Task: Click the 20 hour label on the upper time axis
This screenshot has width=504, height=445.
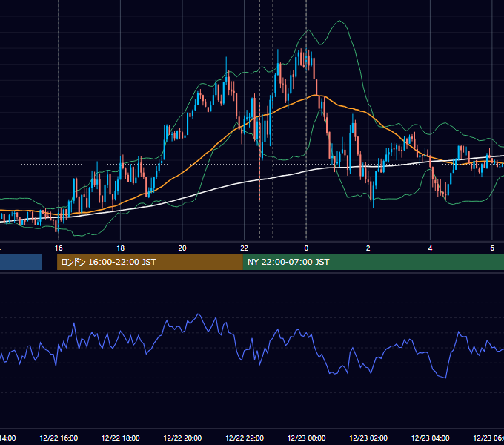Action: click(x=182, y=248)
